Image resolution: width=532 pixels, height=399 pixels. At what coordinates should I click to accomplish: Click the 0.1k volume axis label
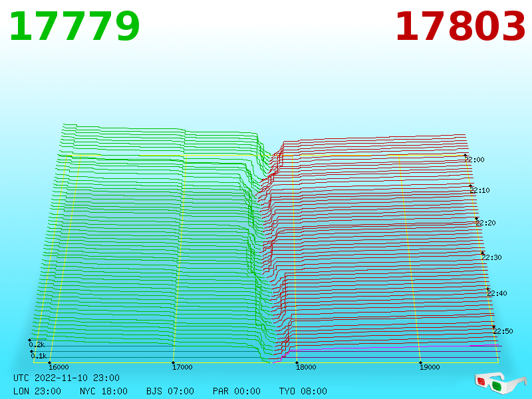click(39, 356)
